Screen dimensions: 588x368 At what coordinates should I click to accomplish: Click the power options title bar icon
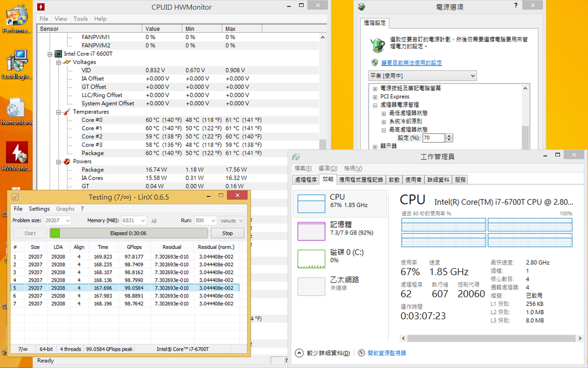(362, 7)
